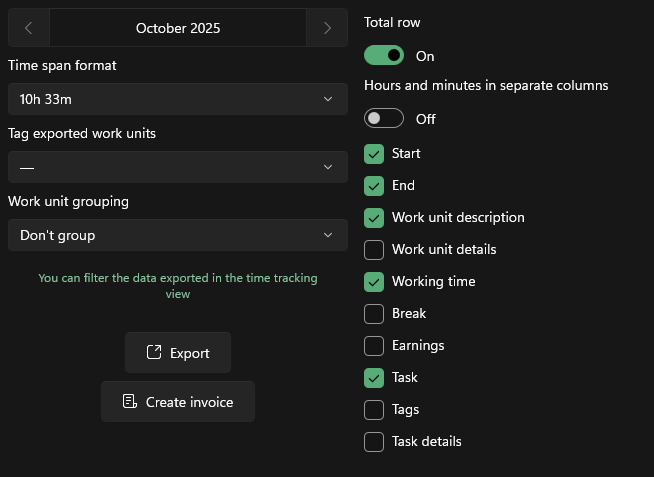Screen dimensions: 654x477
Task: Open the Time span format dropdown
Action: click(x=178, y=99)
